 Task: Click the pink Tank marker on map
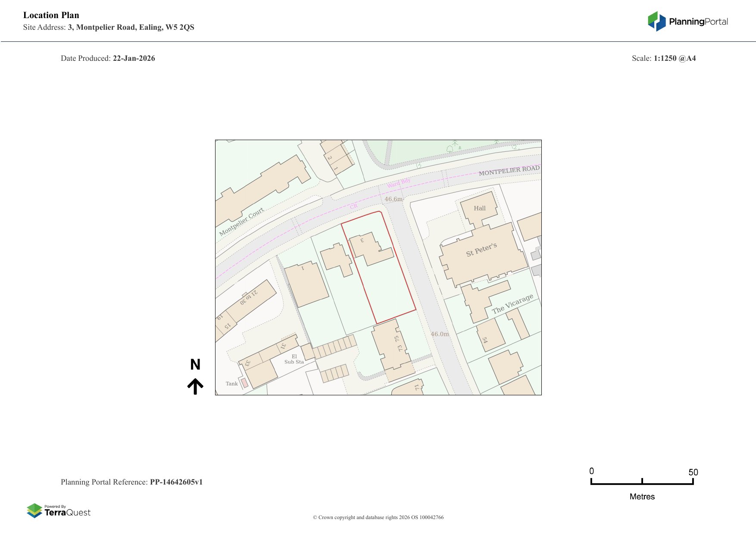(244, 382)
